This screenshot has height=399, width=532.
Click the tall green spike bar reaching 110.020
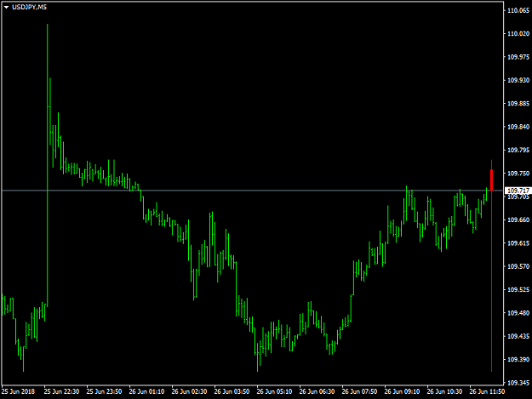pos(48,165)
